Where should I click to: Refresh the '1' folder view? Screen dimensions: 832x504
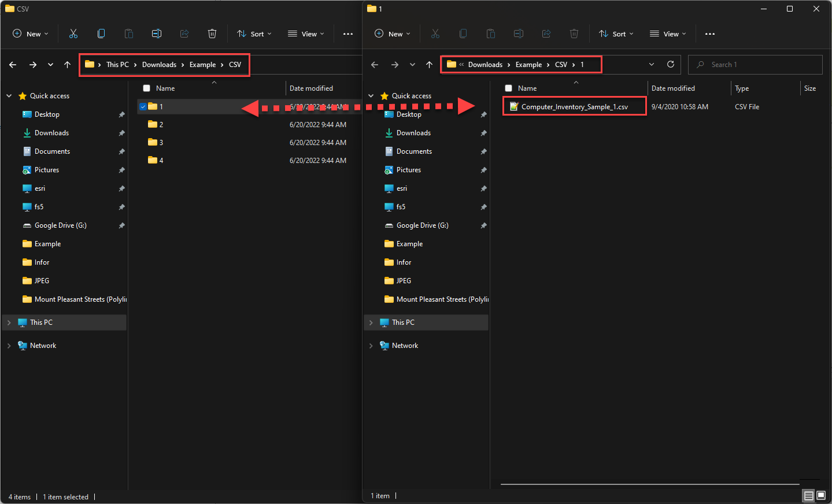671,64
